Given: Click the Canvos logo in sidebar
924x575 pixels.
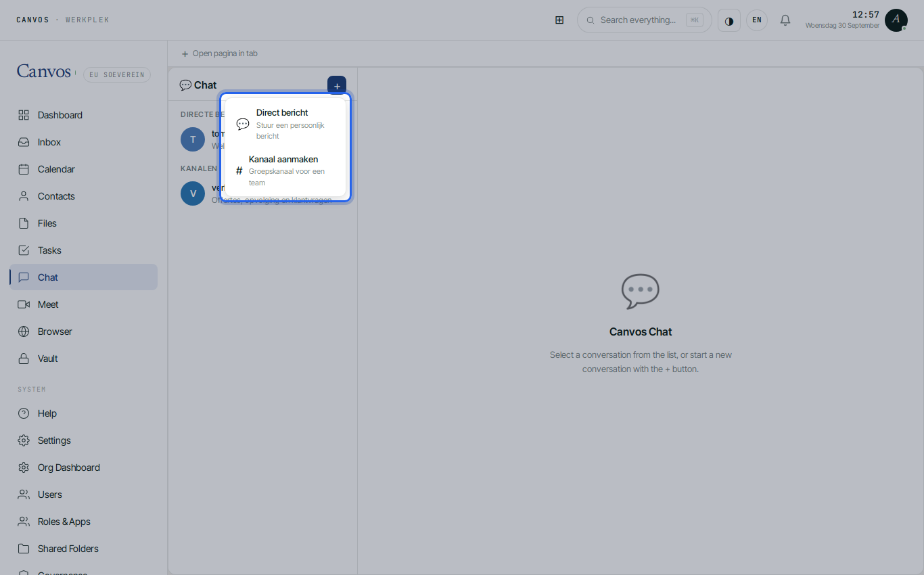Looking at the screenshot, I should pyautogui.click(x=44, y=72).
